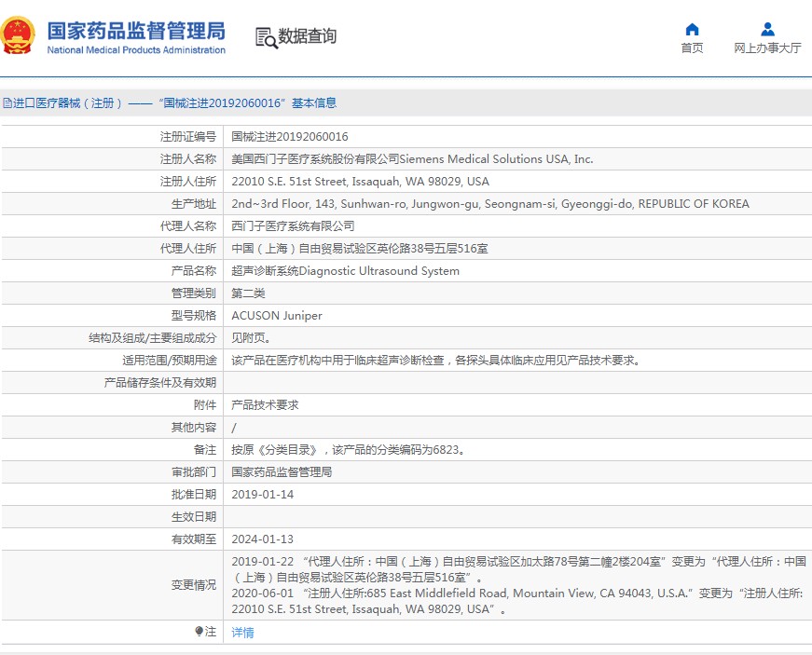Click the 注册人住所 row label

188,182
